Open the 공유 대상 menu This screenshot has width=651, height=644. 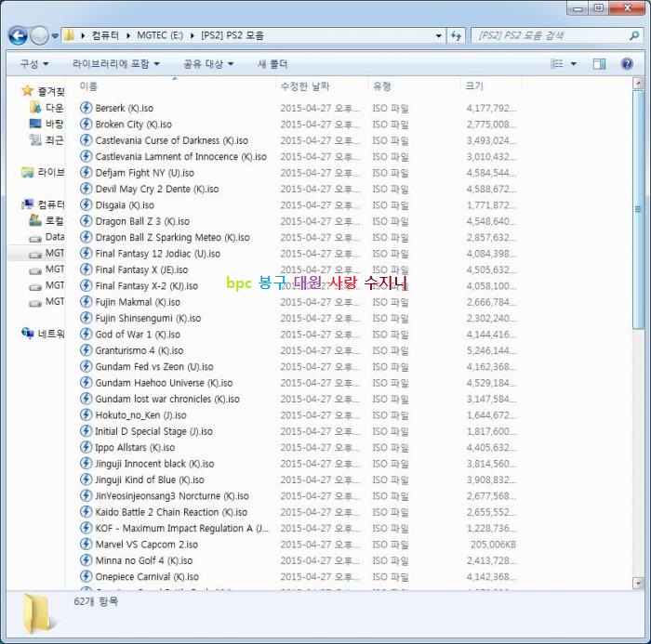point(208,64)
